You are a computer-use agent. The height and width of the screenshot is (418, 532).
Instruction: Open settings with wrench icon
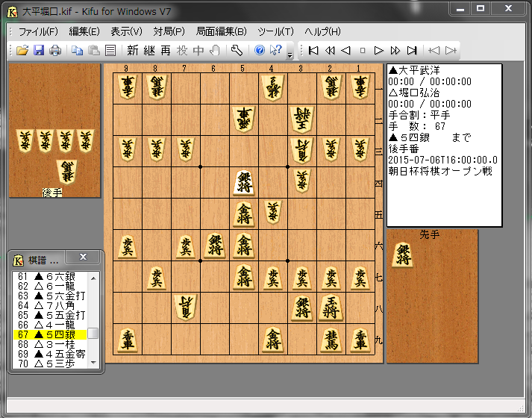[237, 51]
